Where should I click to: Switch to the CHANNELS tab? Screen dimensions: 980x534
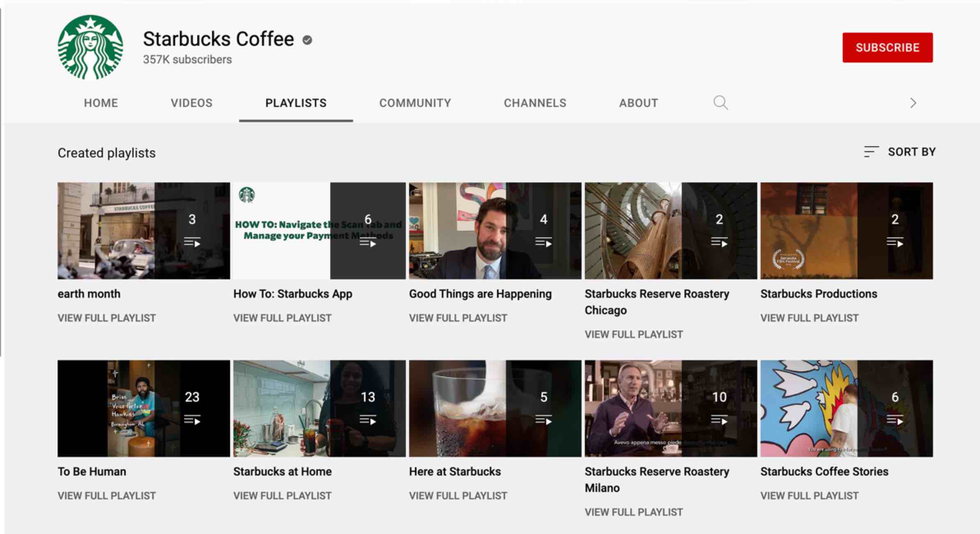(x=535, y=103)
